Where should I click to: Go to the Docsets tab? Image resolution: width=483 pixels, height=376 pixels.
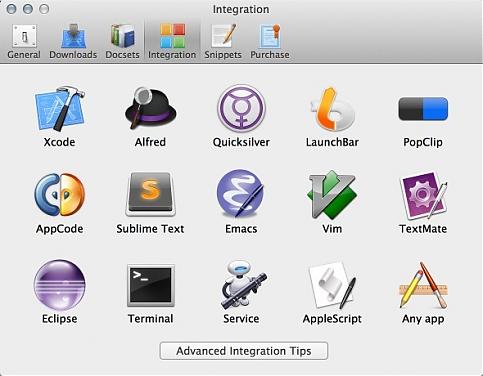122,42
